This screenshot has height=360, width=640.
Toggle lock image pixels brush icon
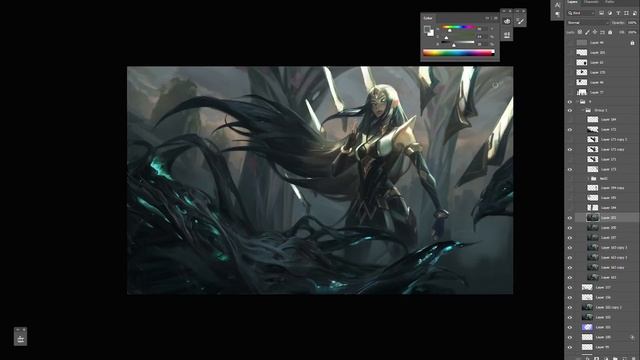(587, 32)
